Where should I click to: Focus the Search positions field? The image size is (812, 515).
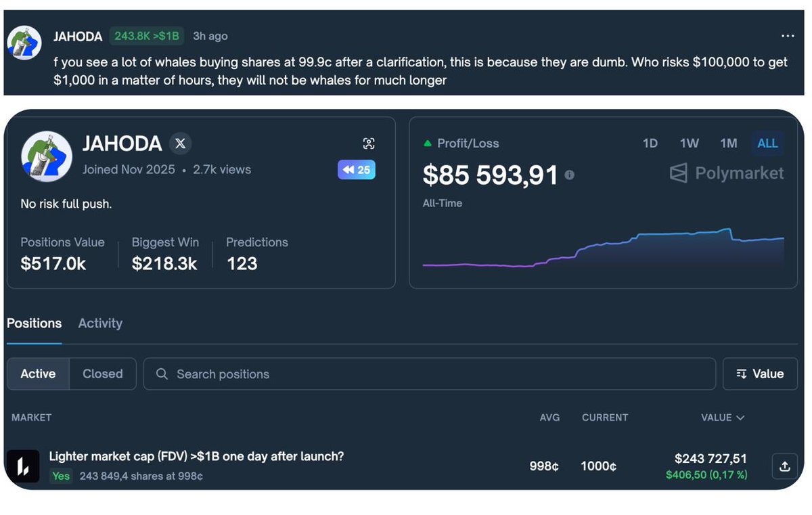pyautogui.click(x=430, y=374)
